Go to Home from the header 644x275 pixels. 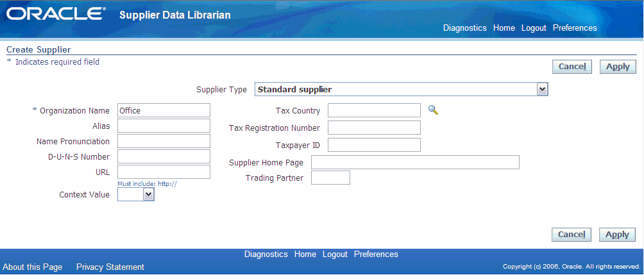pos(504,28)
